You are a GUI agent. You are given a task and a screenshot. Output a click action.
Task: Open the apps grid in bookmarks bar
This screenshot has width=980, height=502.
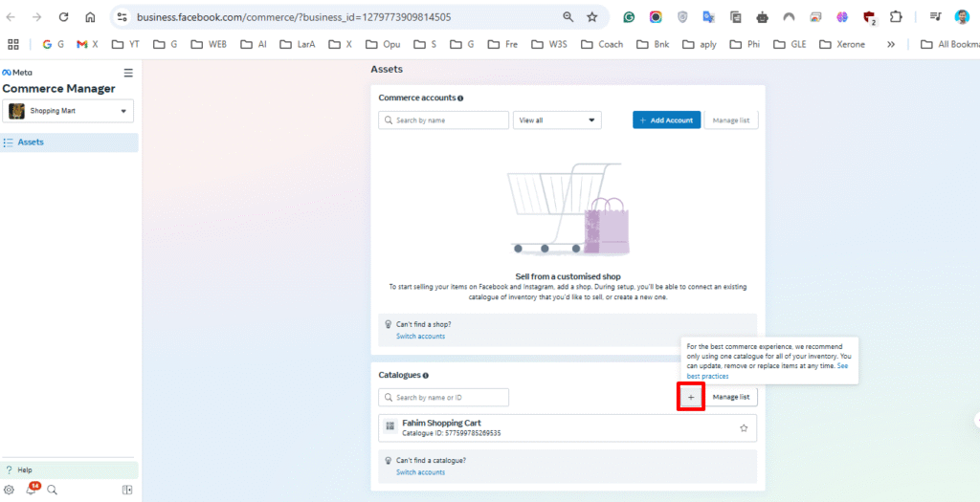tap(13, 44)
